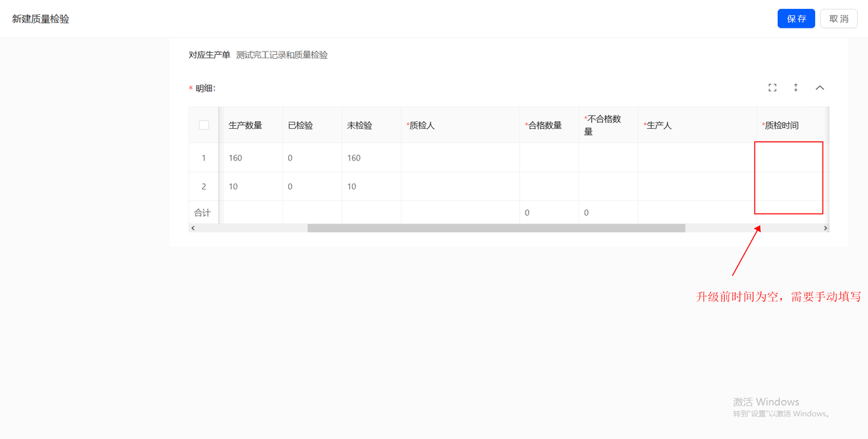The height and width of the screenshot is (439, 868).
Task: Select the 不合格数量 cell in row 1
Action: coord(608,158)
